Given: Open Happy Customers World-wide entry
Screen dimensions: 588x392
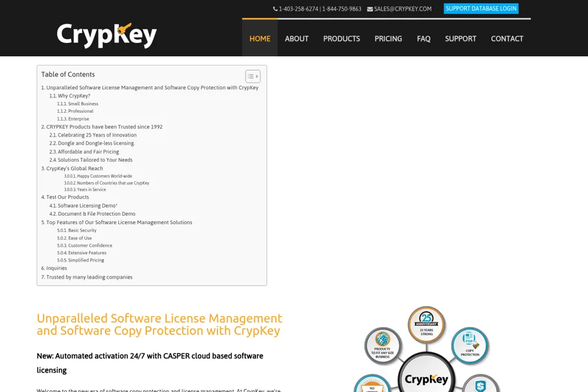Looking at the screenshot, I should coord(98,176).
